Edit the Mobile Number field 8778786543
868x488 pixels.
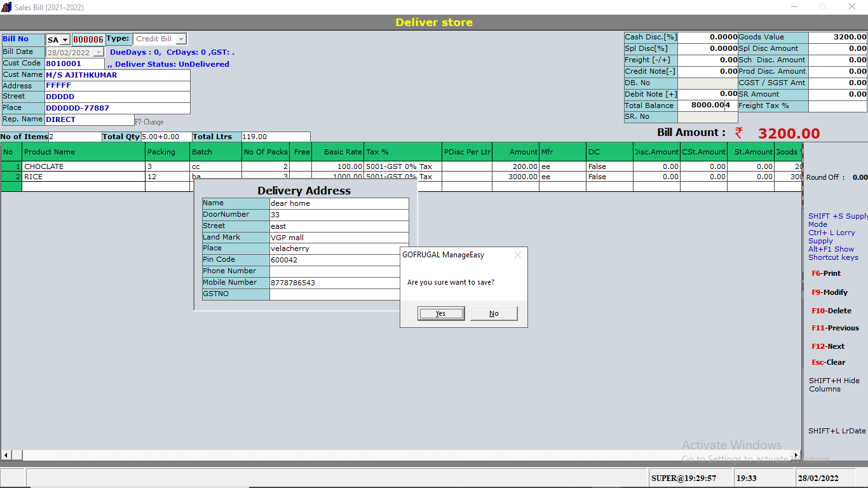point(335,283)
